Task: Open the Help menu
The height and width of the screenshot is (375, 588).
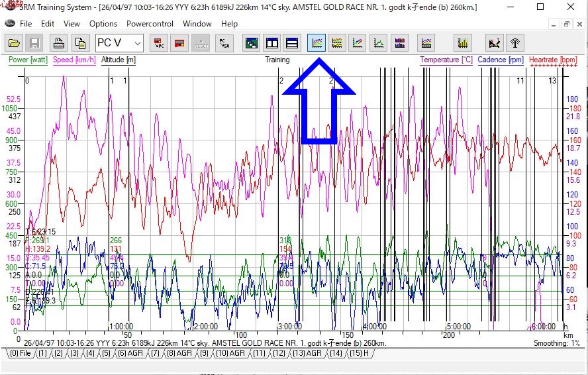Action: tap(229, 24)
